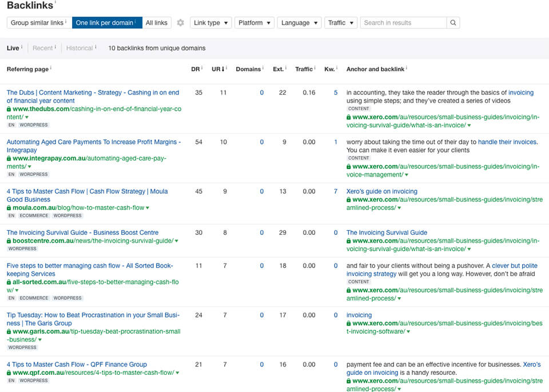Open 4 Tips Moula Good Business link
This screenshot has height=392, width=549.
pyautogui.click(x=87, y=195)
